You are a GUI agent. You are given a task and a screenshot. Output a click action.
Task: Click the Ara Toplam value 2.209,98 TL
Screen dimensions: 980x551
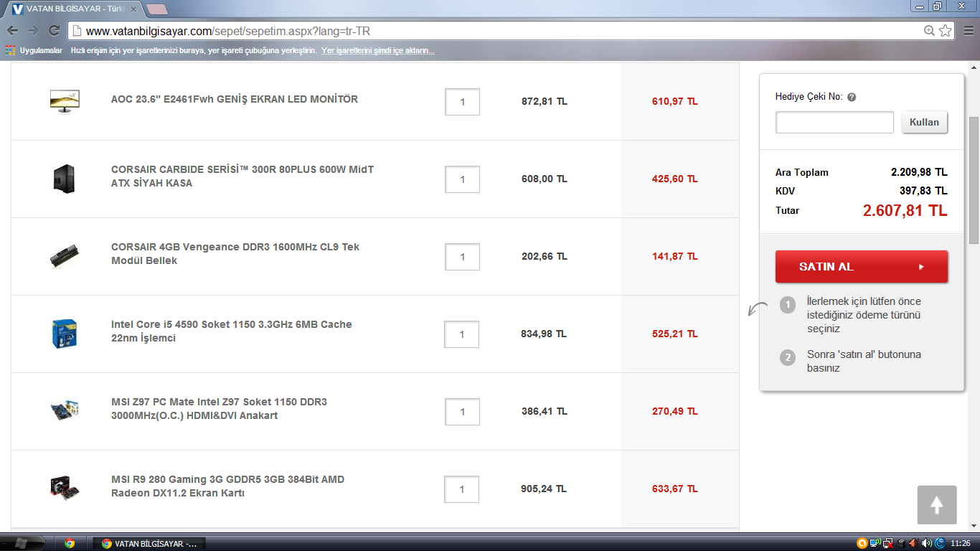point(919,172)
